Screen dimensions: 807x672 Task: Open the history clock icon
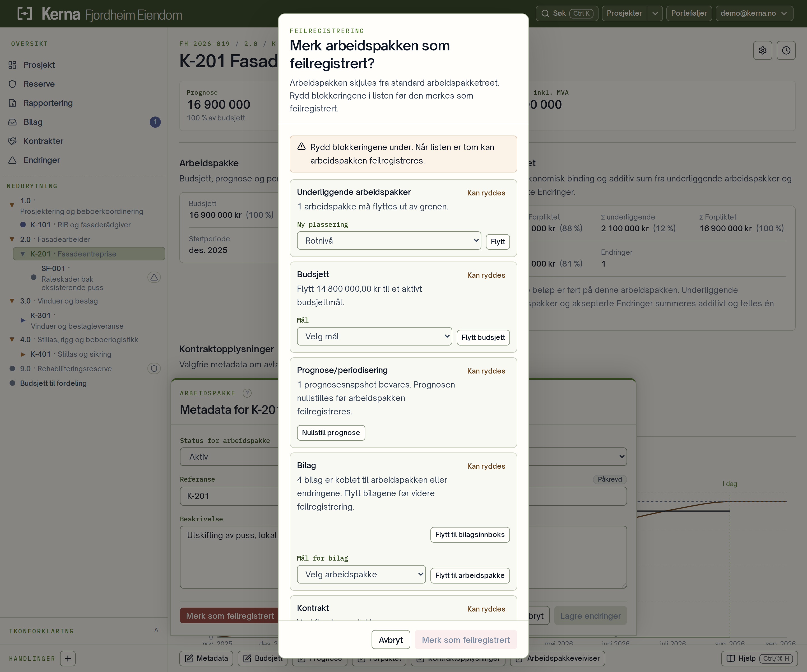pos(786,50)
